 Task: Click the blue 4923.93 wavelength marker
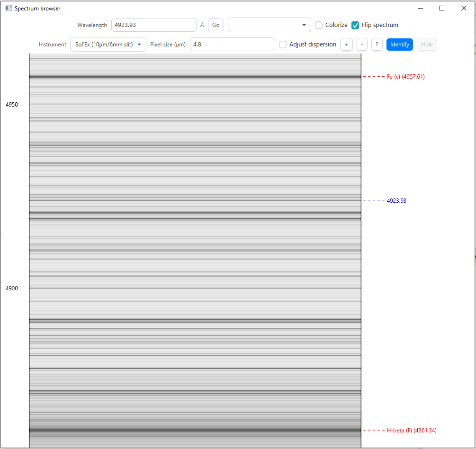pos(396,201)
